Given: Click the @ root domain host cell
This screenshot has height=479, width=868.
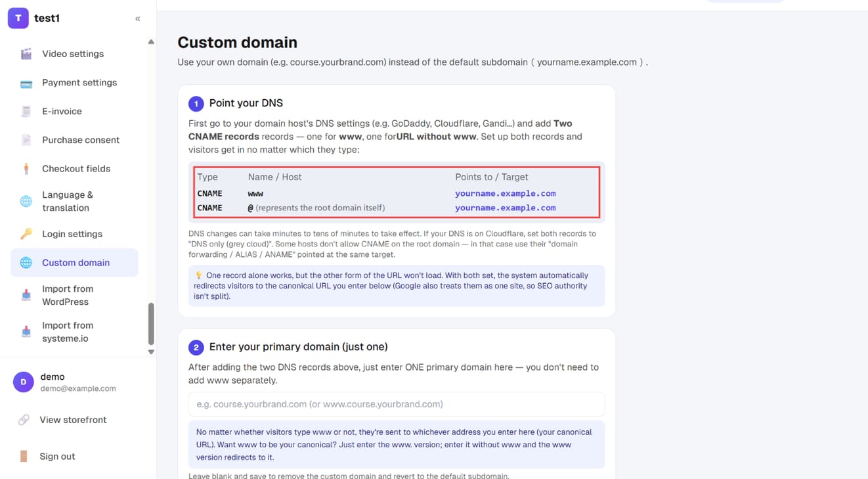Looking at the screenshot, I should click(x=316, y=208).
